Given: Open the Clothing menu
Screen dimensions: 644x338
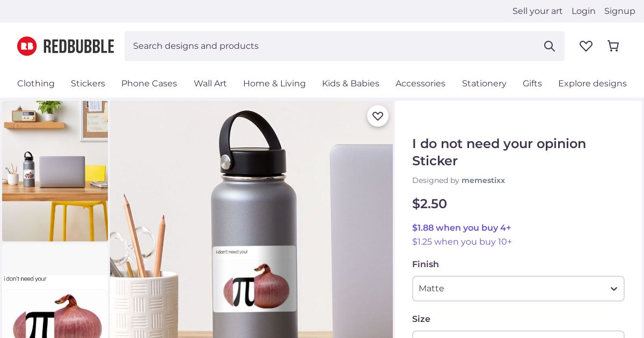Looking at the screenshot, I should click(36, 84).
